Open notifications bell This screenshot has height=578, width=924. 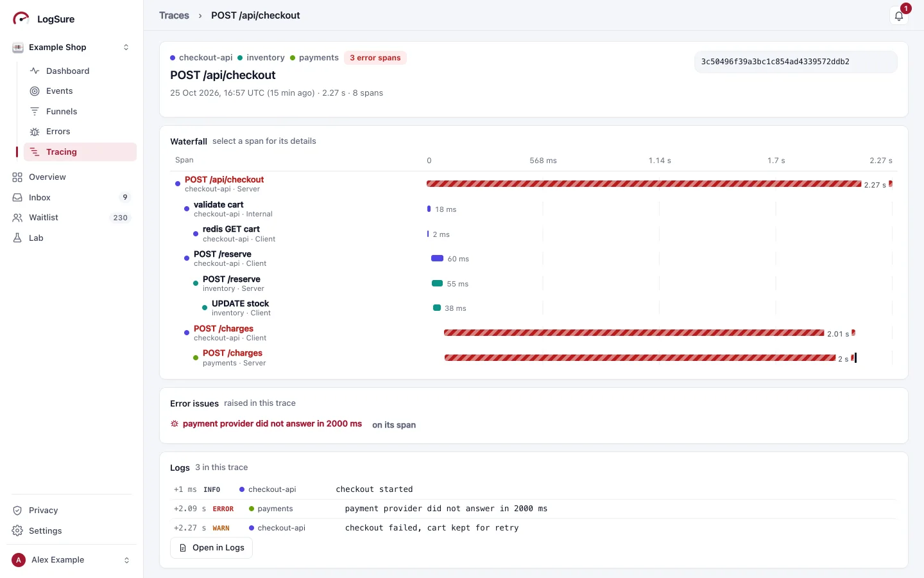[x=899, y=16]
